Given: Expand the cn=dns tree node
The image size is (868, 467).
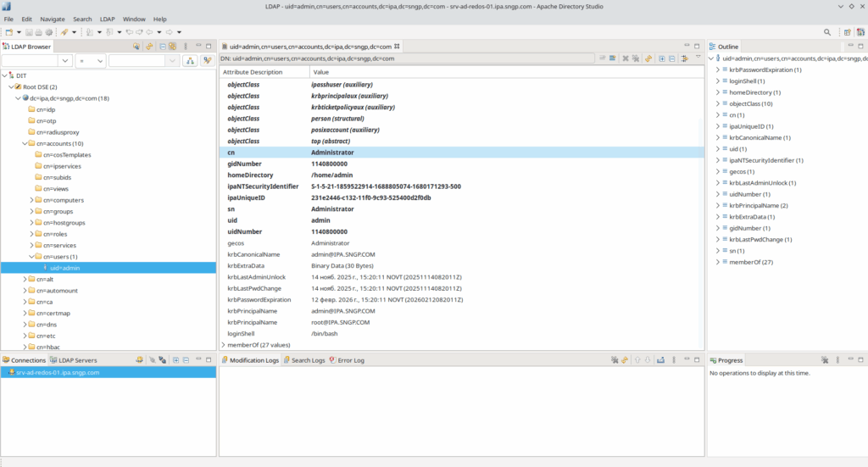Looking at the screenshot, I should point(25,325).
